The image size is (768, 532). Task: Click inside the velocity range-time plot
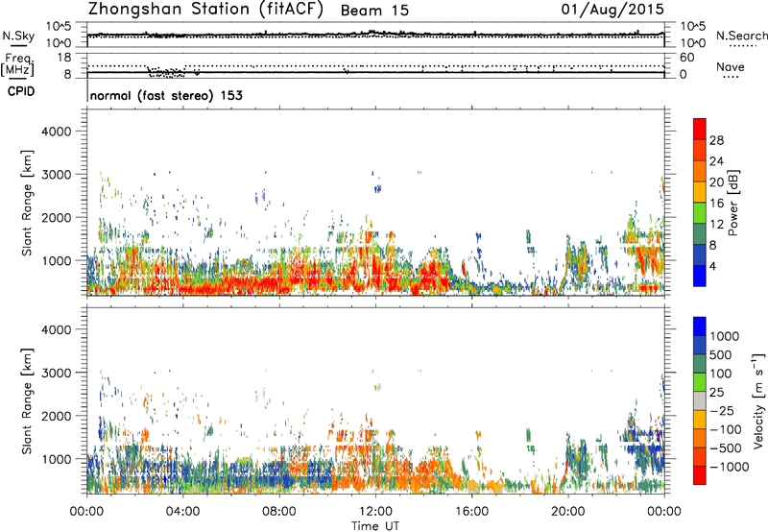click(375, 400)
